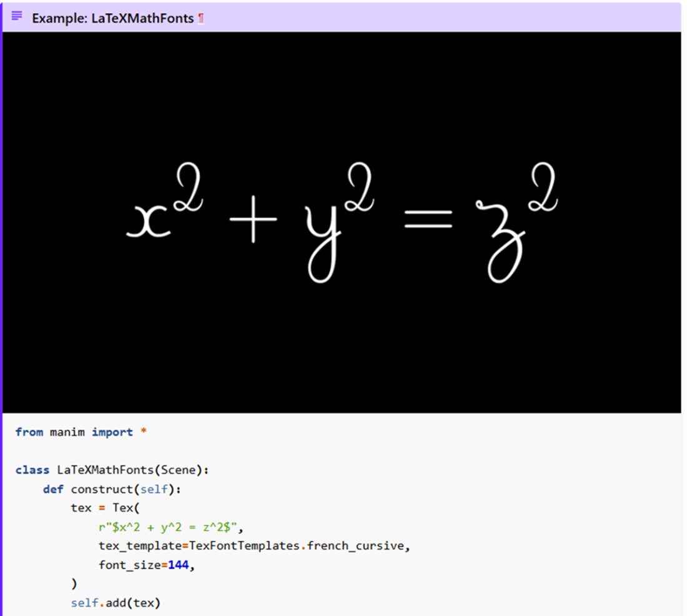Image resolution: width=687 pixels, height=616 pixels.
Task: Click 'tex_template' argument in the code
Action: click(x=139, y=546)
